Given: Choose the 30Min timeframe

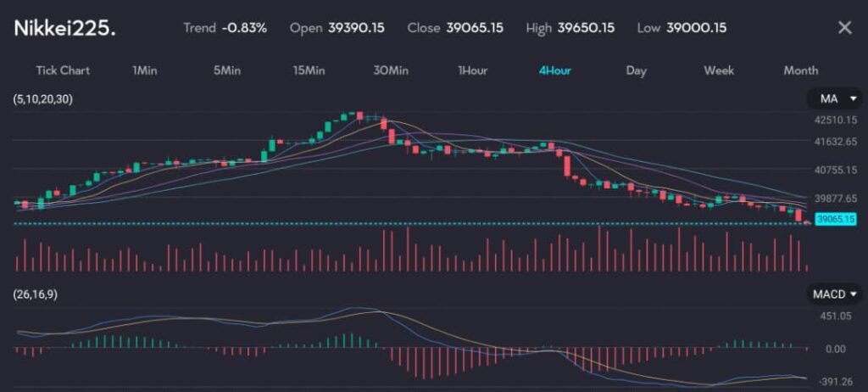Looking at the screenshot, I should (391, 70).
